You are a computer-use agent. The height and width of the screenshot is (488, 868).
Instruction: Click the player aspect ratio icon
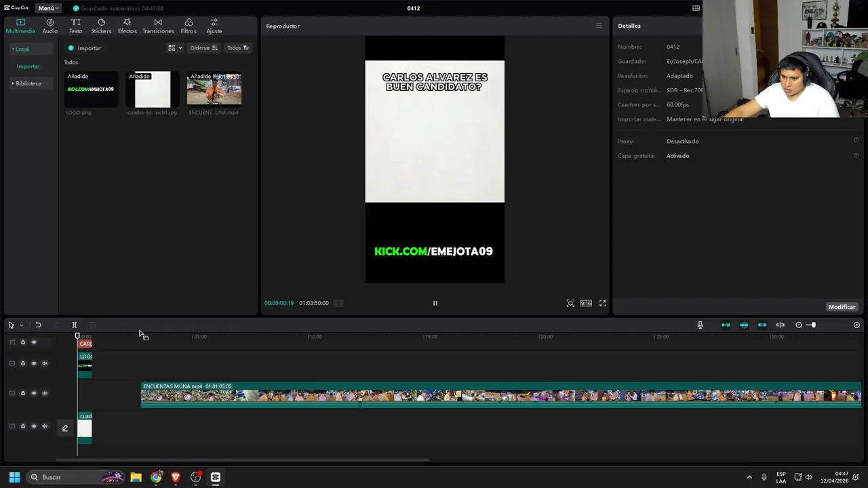click(586, 303)
